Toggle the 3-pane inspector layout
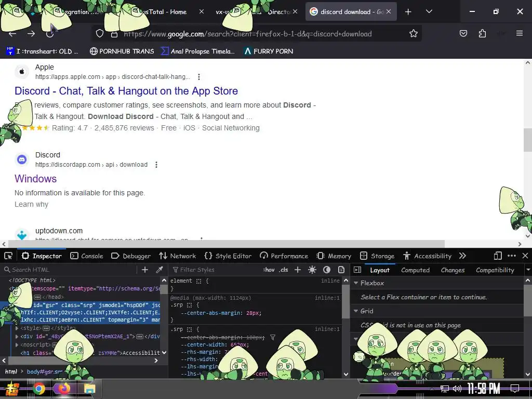The width and height of the screenshot is (532, 399). (357, 270)
